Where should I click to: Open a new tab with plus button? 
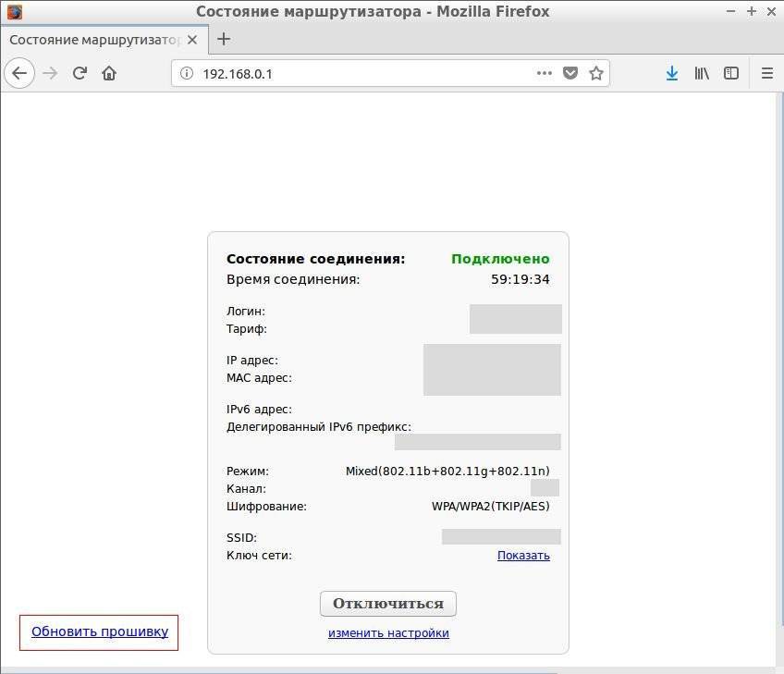click(x=223, y=39)
